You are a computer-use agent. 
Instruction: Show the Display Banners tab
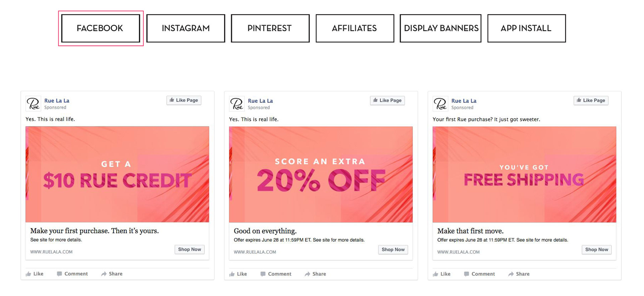click(440, 28)
